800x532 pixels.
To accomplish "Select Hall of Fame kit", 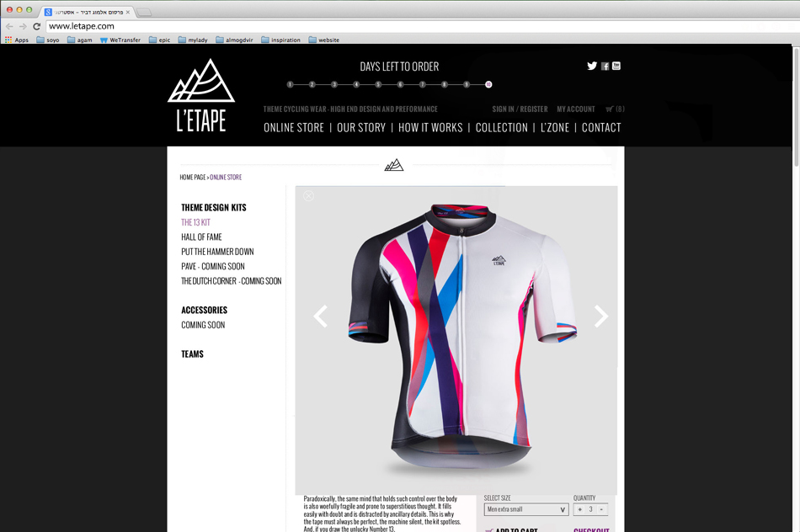I will 201,237.
